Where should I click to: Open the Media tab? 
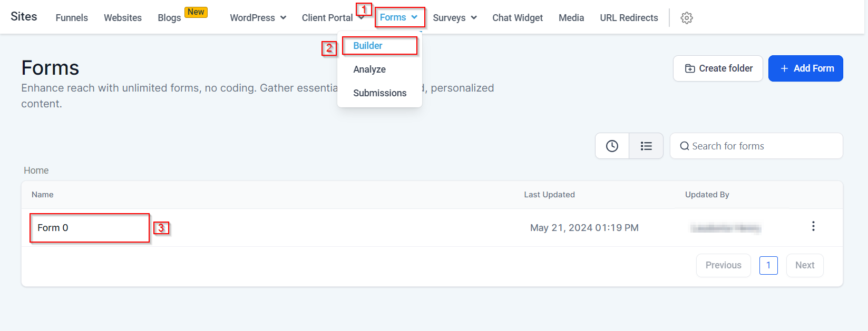(x=571, y=18)
